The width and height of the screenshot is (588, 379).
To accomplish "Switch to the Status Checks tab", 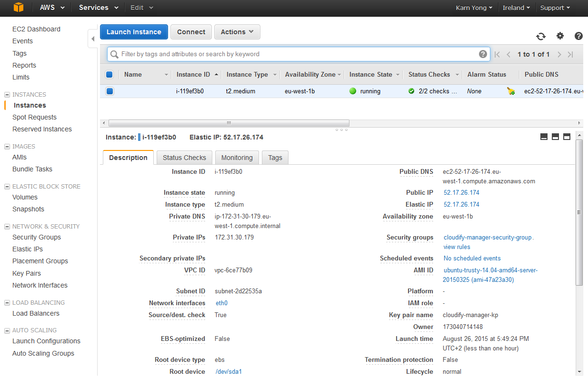I will pyautogui.click(x=184, y=158).
